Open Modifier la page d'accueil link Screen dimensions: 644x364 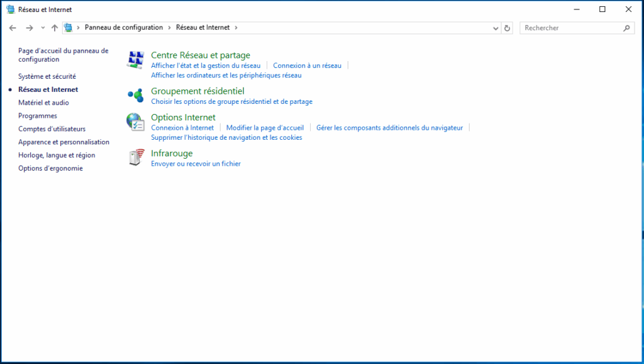pos(265,128)
